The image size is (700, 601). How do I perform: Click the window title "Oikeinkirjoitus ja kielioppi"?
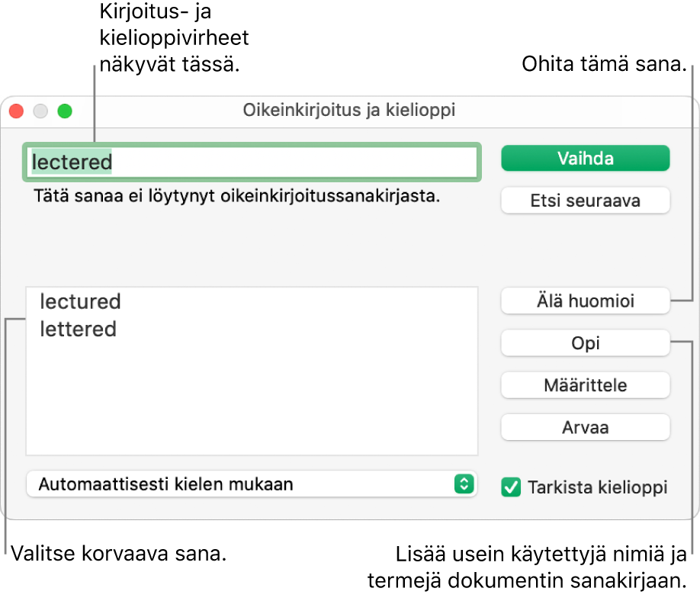[x=348, y=110]
